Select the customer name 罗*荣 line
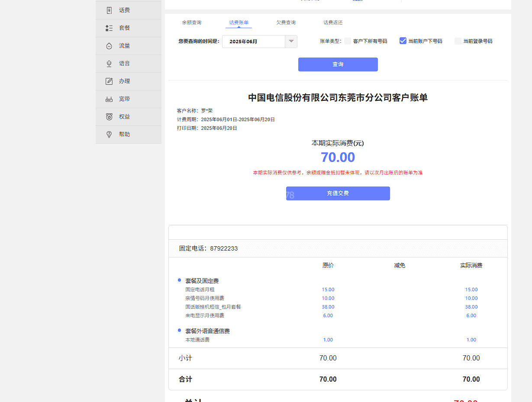This screenshot has width=532, height=402. click(195, 111)
